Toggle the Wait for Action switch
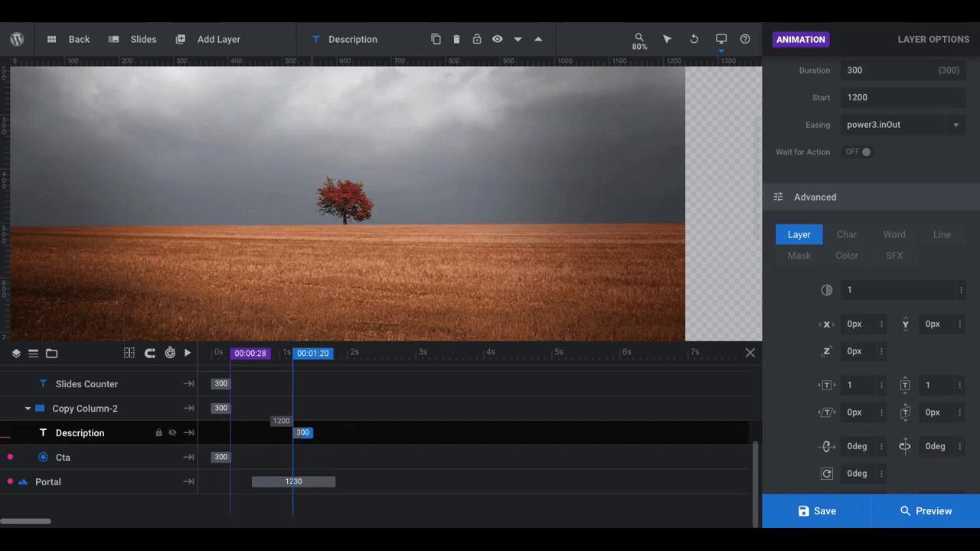 click(857, 152)
